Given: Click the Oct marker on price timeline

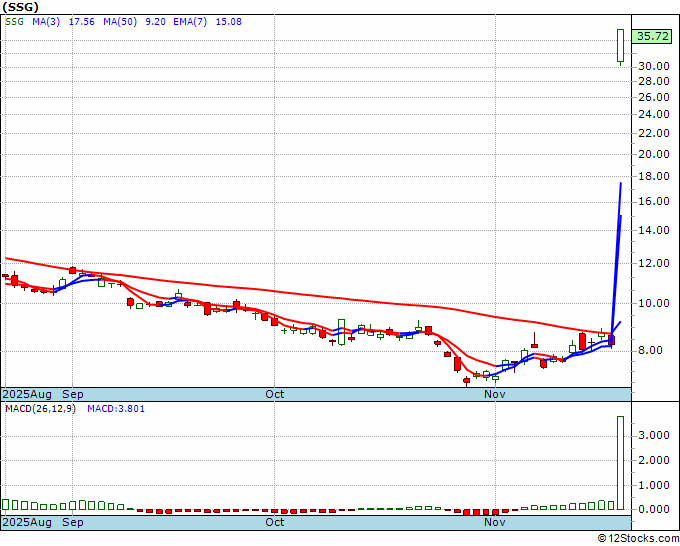Looking at the screenshot, I should 275,394.
